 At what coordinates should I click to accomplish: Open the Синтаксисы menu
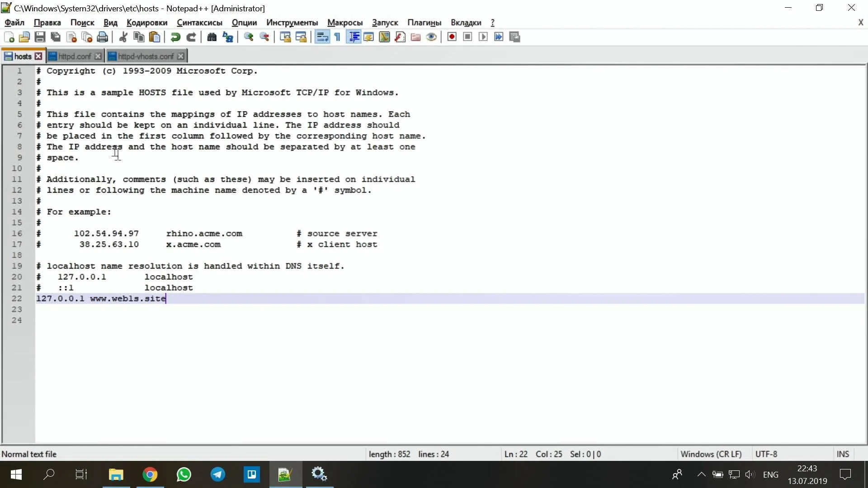pos(199,23)
